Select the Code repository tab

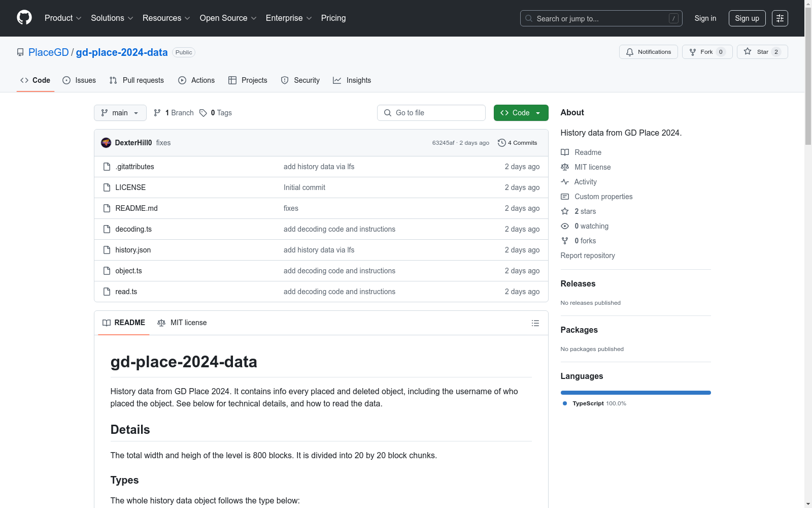tap(36, 80)
